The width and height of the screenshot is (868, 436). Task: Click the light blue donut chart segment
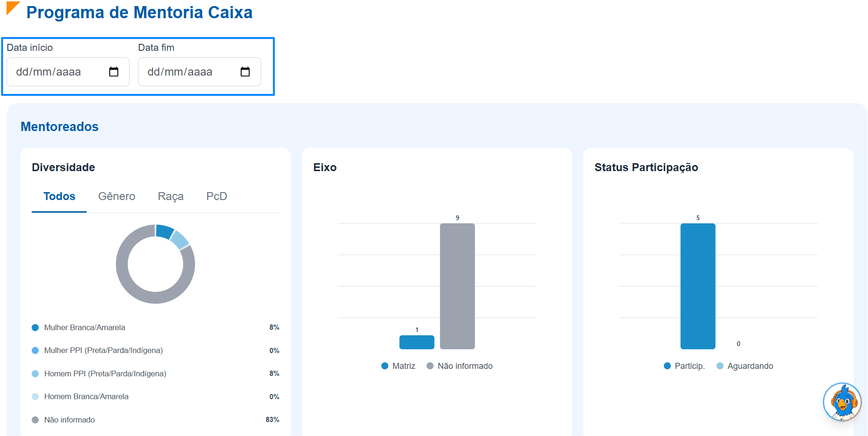[x=179, y=240]
